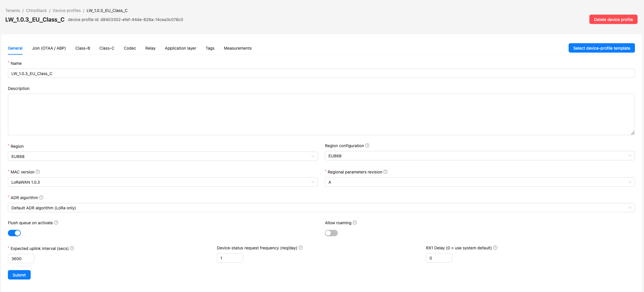Click help icon next to RX1 Delay label

coord(495,248)
